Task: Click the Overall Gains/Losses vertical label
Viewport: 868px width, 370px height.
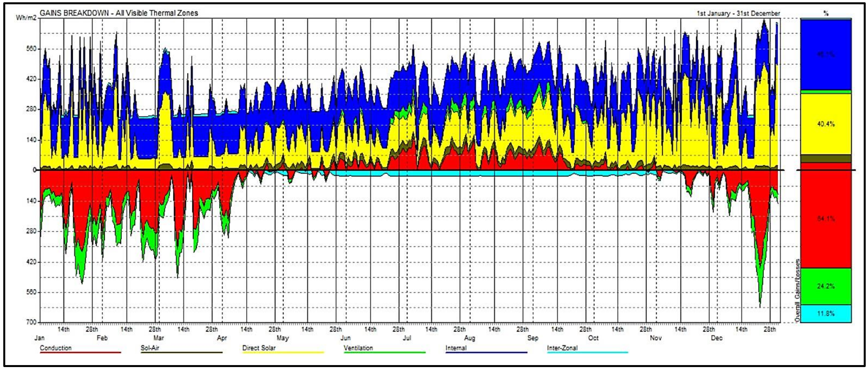Action: click(x=797, y=290)
